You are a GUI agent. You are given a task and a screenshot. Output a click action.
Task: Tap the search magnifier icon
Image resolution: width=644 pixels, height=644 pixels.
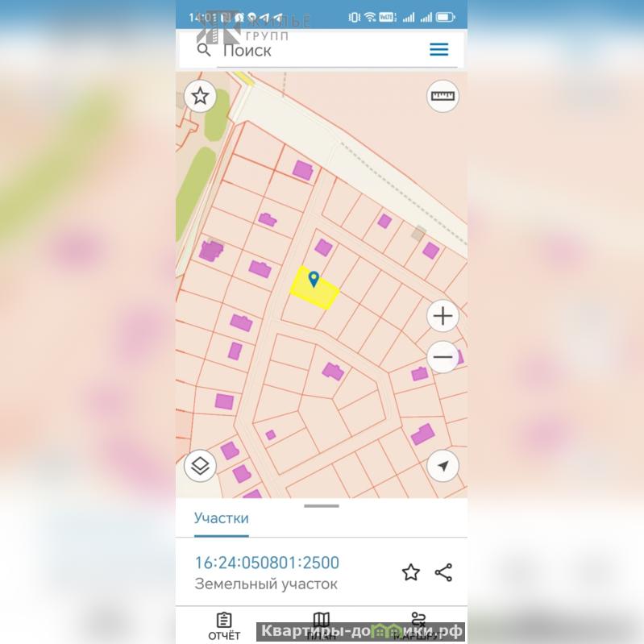click(204, 50)
